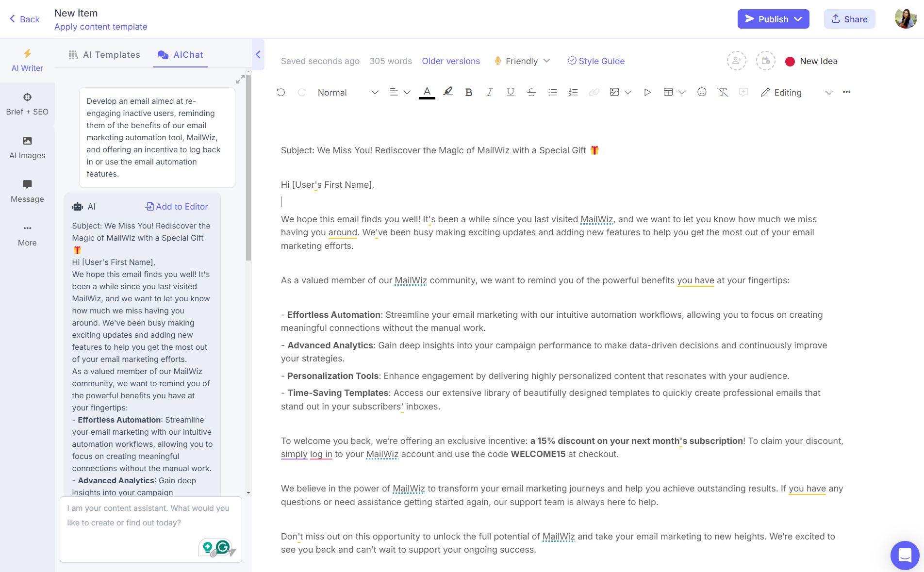Click Add to Editor in AI response

click(177, 207)
